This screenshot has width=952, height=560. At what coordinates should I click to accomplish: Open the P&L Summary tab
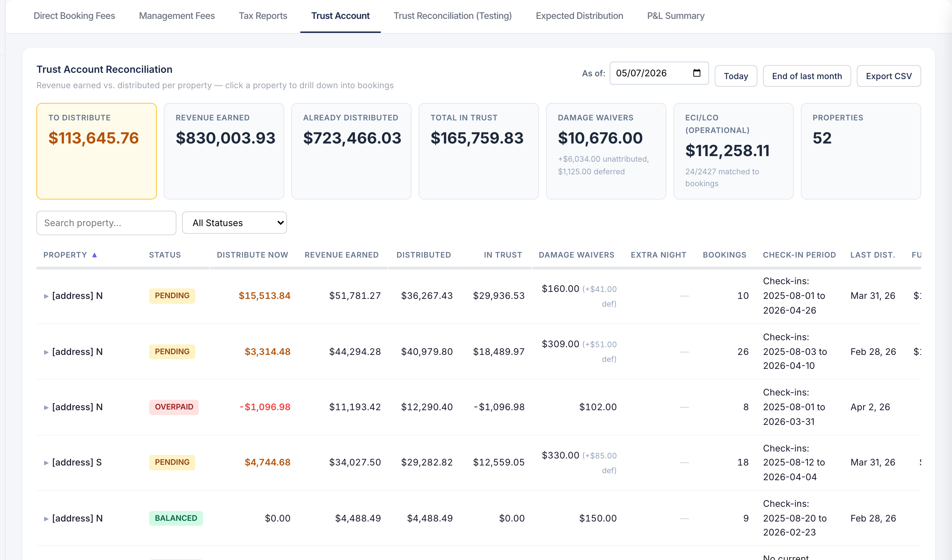tap(676, 16)
